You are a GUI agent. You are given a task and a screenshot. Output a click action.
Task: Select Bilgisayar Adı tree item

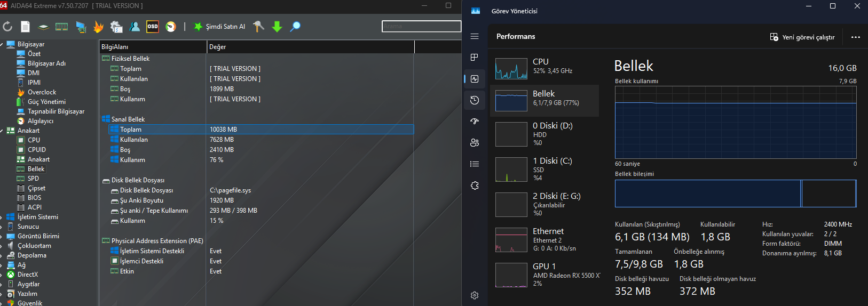coord(46,63)
